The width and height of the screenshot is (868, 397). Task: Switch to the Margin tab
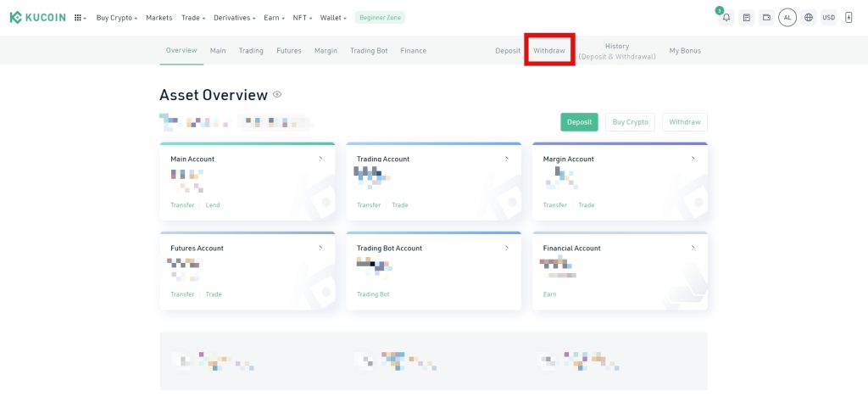[325, 50]
